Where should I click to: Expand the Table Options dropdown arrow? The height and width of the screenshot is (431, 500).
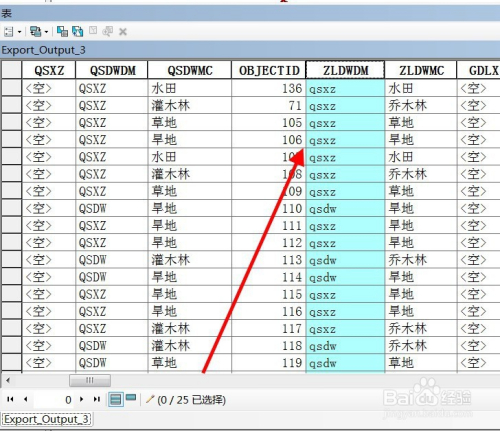coord(19,32)
